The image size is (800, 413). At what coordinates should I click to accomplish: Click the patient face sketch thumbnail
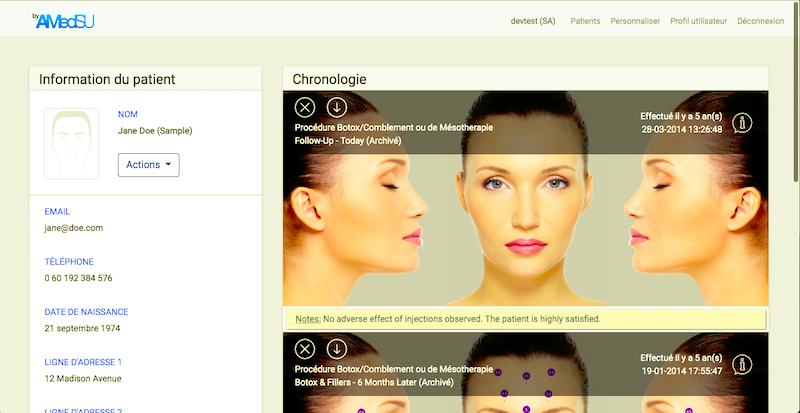[x=71, y=144]
